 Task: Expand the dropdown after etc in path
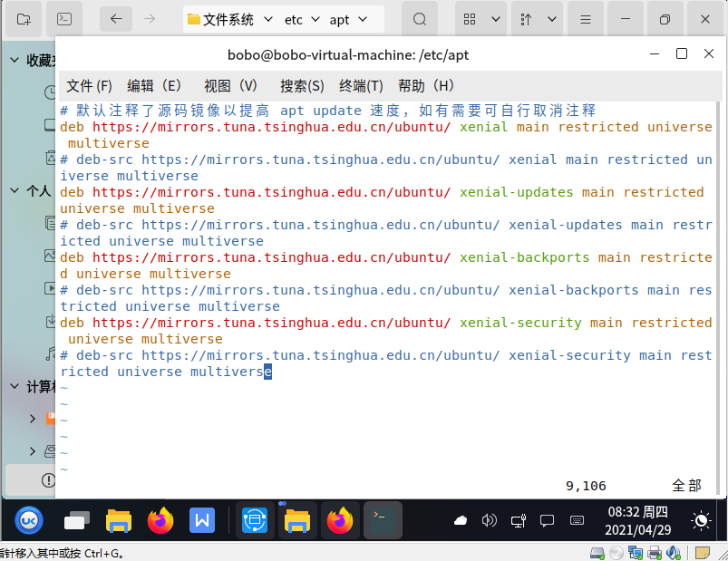tap(315, 19)
